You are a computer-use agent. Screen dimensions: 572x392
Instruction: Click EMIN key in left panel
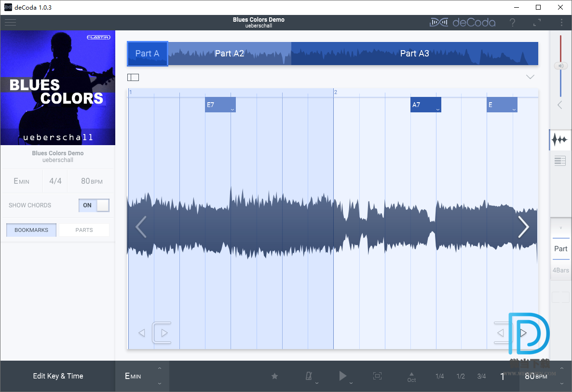[22, 181]
